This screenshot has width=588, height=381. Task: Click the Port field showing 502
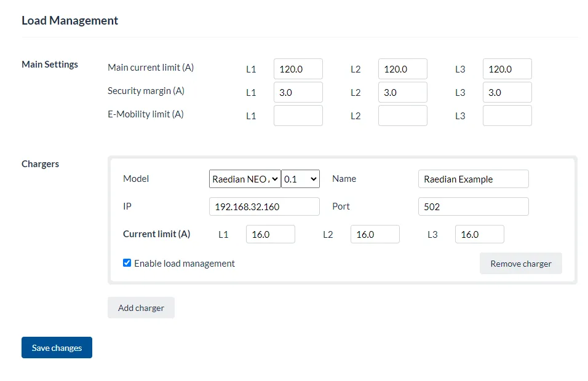(x=474, y=206)
